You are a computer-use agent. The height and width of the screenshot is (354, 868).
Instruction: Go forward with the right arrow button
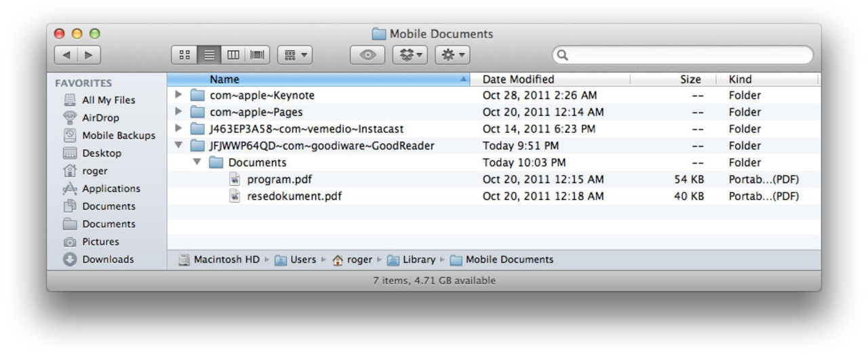89,55
